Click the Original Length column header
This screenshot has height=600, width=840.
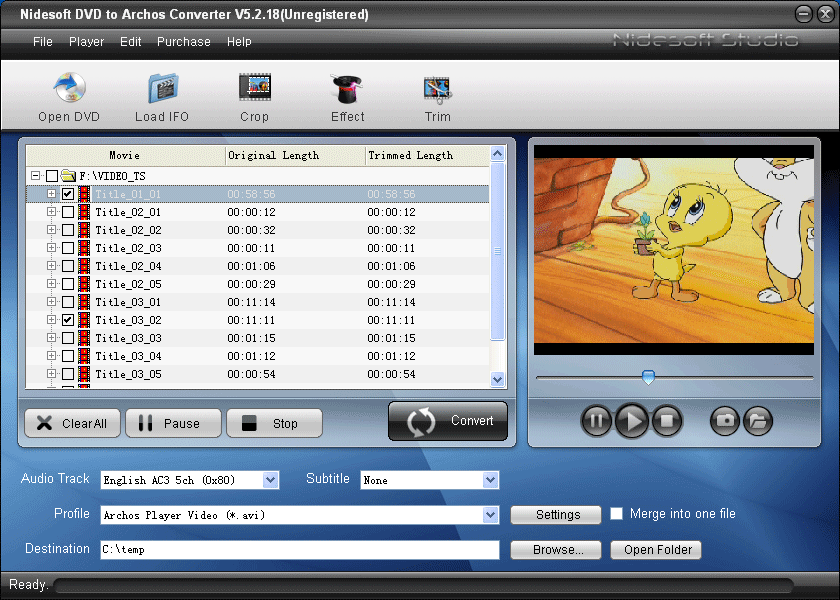[295, 155]
